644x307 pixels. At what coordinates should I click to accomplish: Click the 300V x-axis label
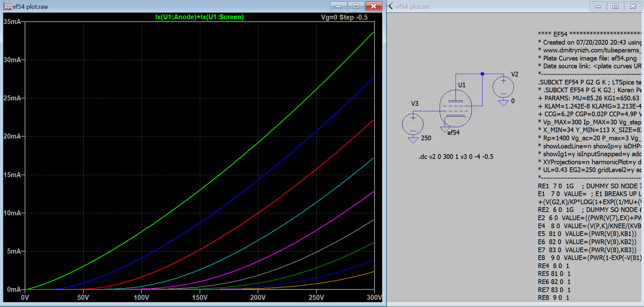click(x=374, y=298)
